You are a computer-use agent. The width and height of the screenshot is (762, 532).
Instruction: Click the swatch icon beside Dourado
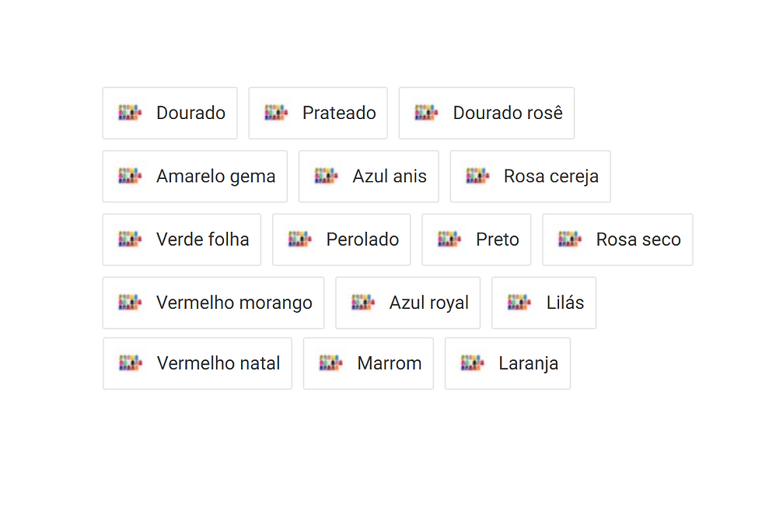click(x=130, y=113)
